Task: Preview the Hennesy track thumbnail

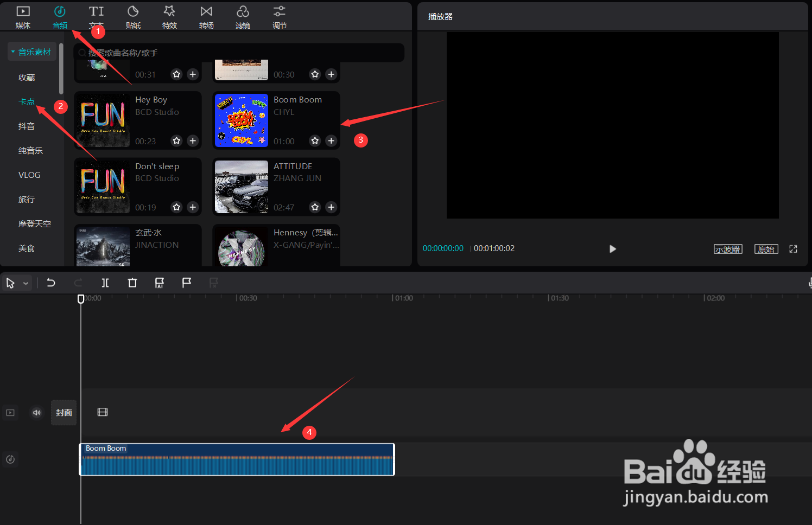Action: pyautogui.click(x=242, y=246)
